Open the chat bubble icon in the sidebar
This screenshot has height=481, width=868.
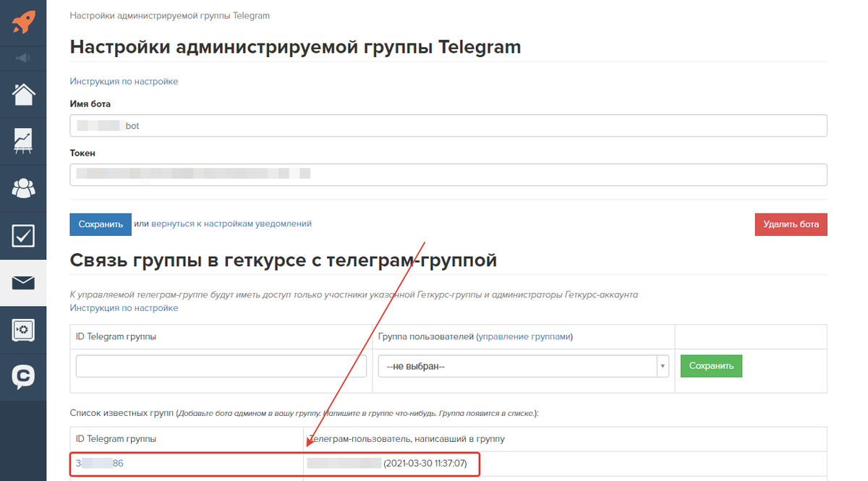click(x=23, y=377)
